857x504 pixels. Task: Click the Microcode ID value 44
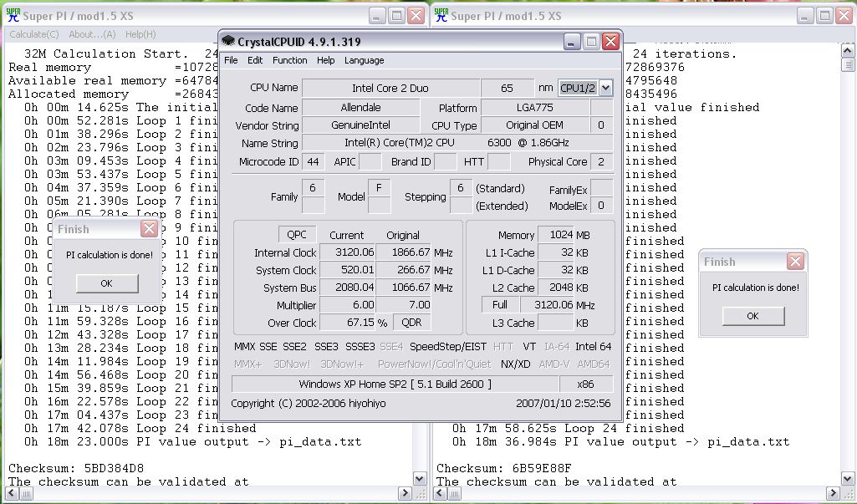tap(314, 161)
